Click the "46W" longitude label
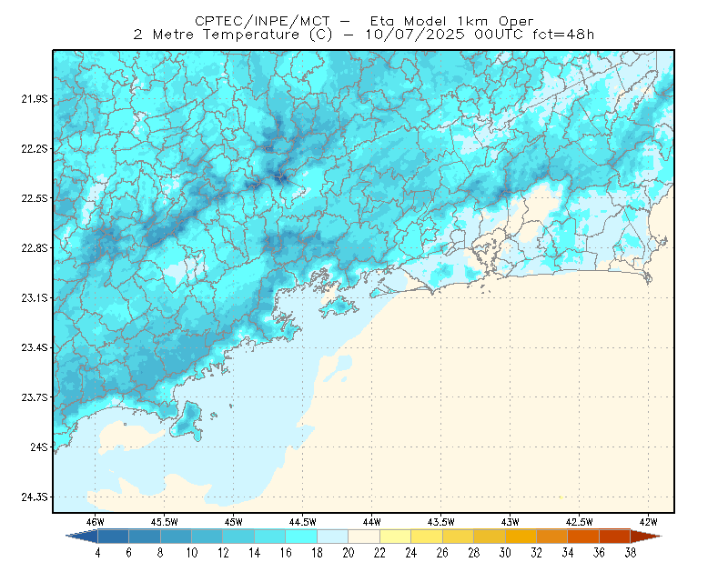 (x=96, y=522)
